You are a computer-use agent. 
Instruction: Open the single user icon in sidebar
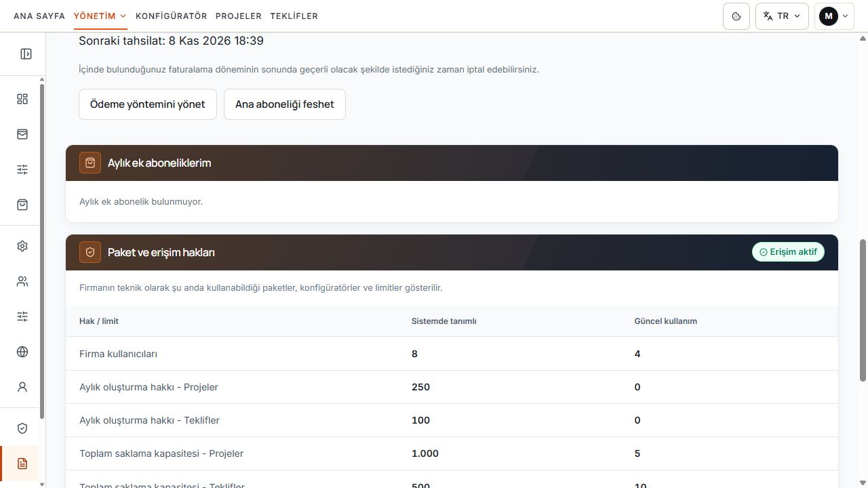pos(22,387)
